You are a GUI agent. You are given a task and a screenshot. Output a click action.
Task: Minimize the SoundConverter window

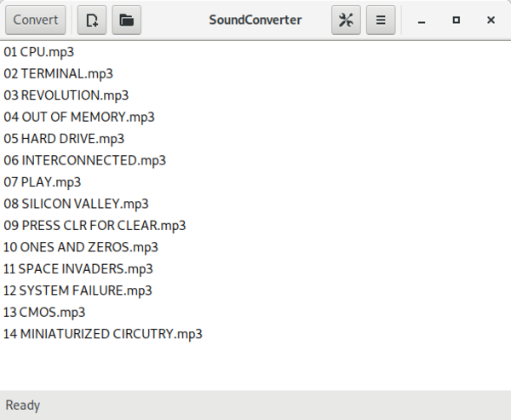coord(422,20)
